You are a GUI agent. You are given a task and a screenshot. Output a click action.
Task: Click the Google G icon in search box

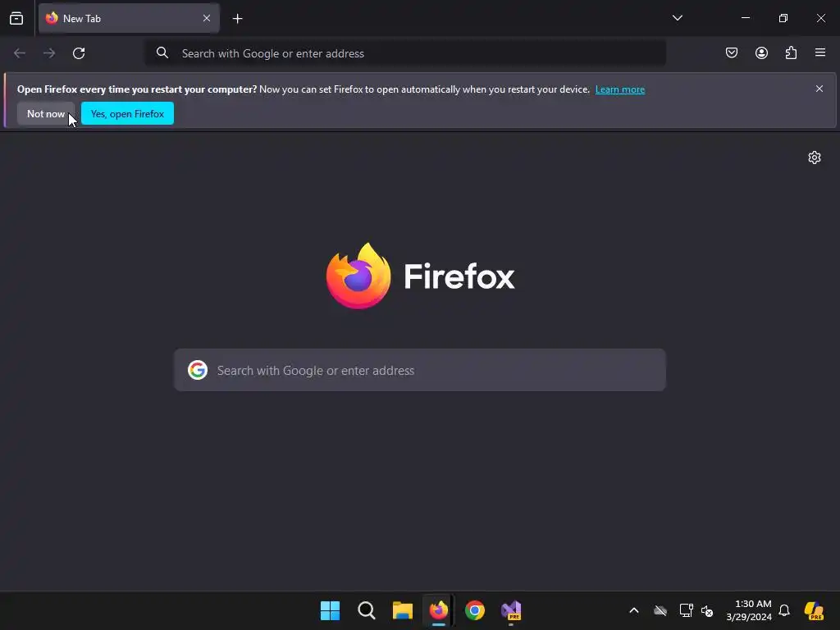(198, 370)
